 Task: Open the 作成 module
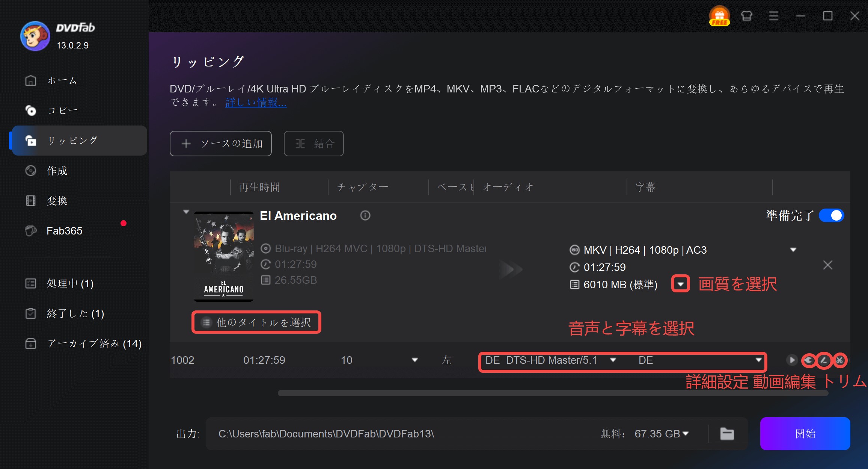(x=79, y=170)
